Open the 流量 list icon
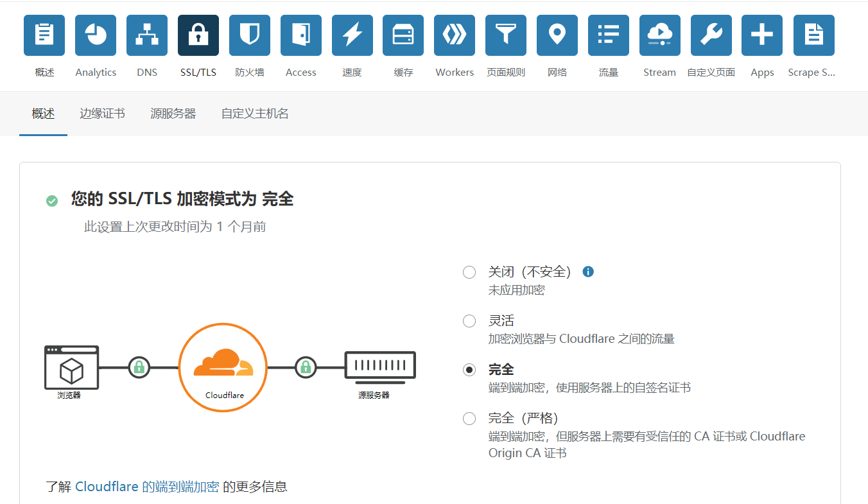The width and height of the screenshot is (868, 504). [609, 35]
